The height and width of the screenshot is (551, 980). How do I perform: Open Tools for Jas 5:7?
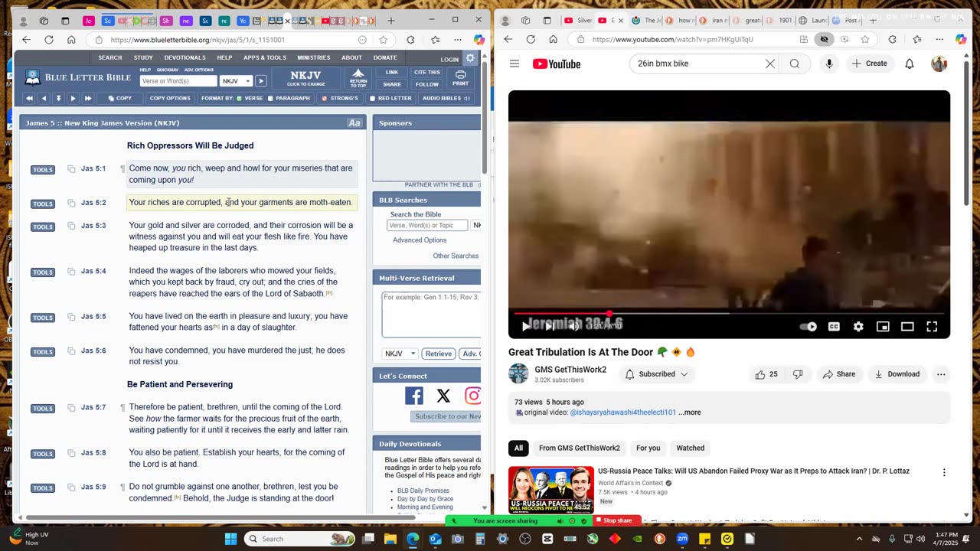[43, 409]
